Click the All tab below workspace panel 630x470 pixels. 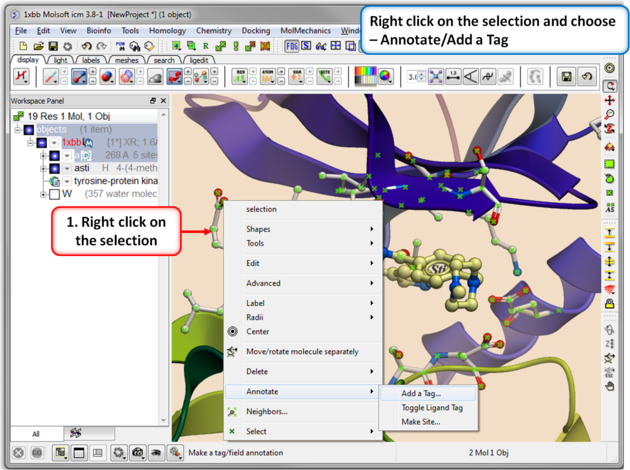pos(35,434)
